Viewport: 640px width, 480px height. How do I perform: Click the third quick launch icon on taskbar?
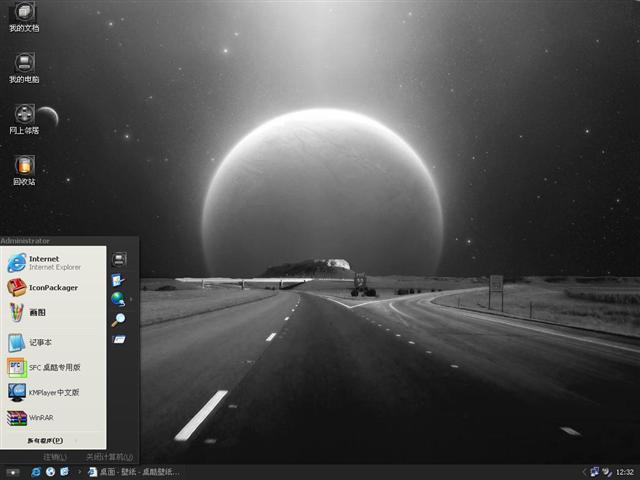[65, 472]
